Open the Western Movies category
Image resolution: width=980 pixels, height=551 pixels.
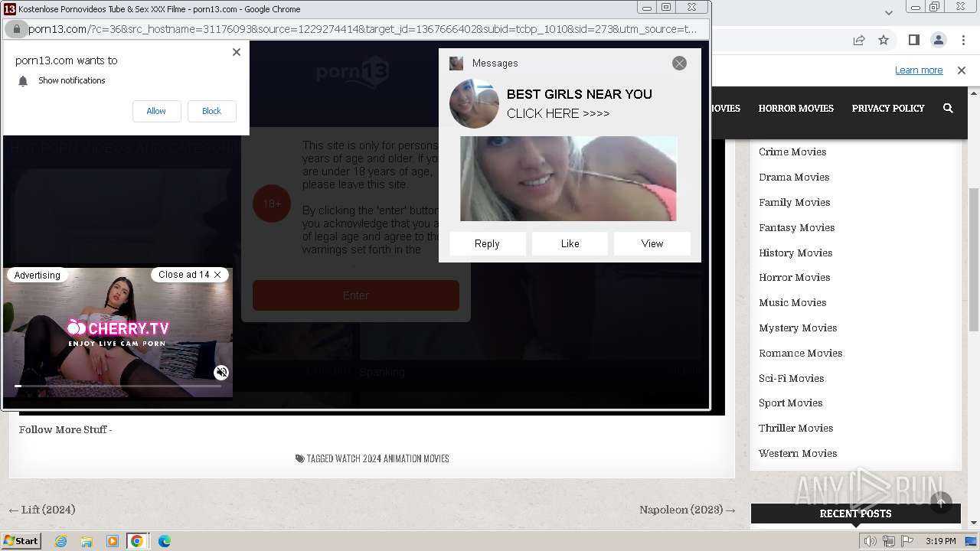coord(798,453)
